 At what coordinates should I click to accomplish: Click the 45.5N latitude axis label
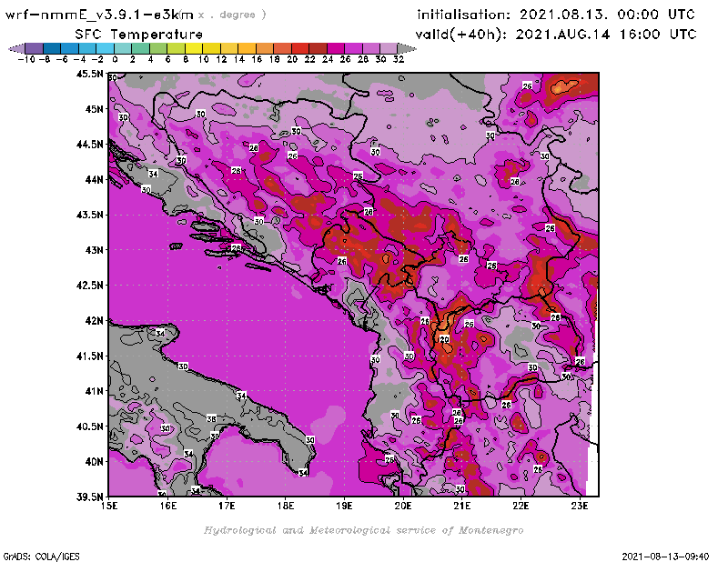(89, 74)
